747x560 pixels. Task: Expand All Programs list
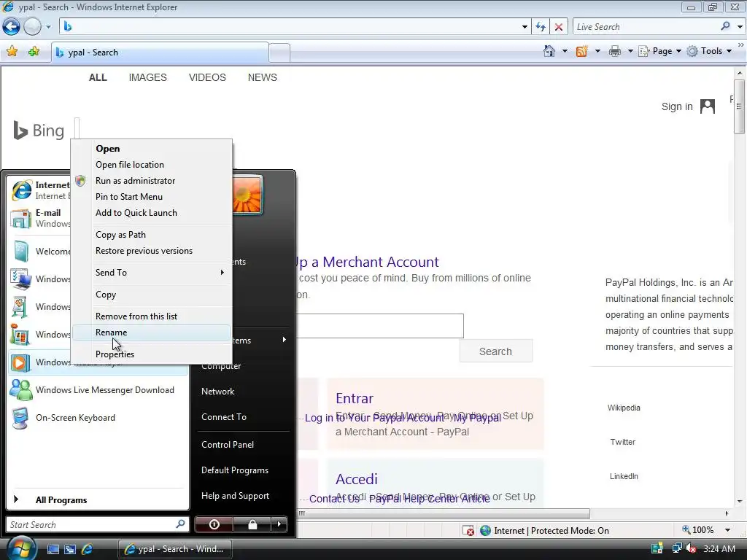98,500
